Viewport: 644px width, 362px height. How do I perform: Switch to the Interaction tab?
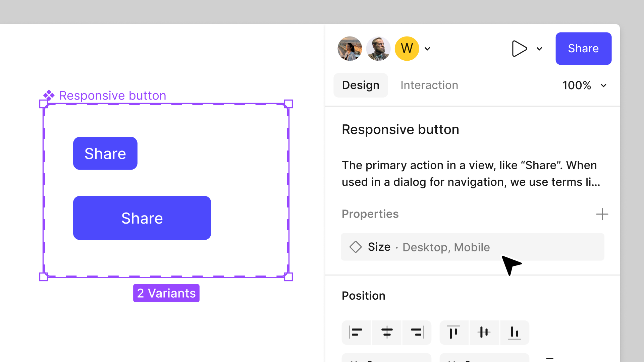(429, 85)
